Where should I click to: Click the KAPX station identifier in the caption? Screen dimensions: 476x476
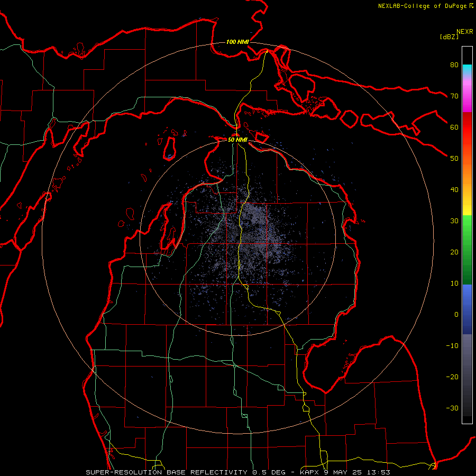tap(309, 472)
